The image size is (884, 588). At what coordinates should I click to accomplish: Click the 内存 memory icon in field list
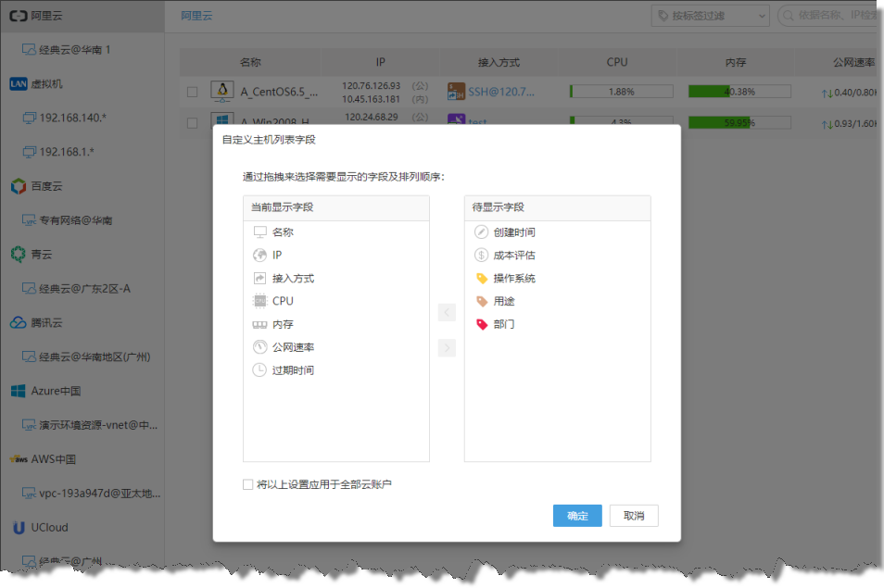(259, 325)
